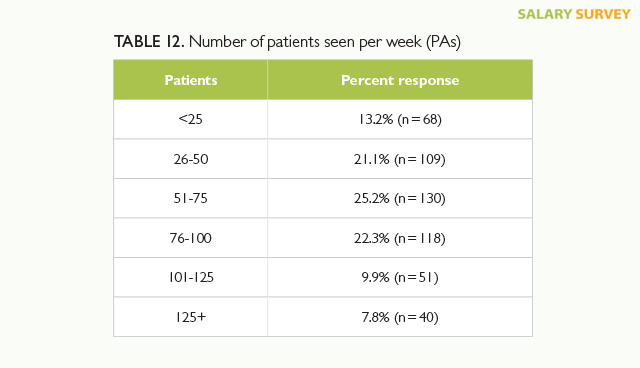Click the 7.8% (n=40) cell
This screenshot has height=368, width=640.
(400, 317)
